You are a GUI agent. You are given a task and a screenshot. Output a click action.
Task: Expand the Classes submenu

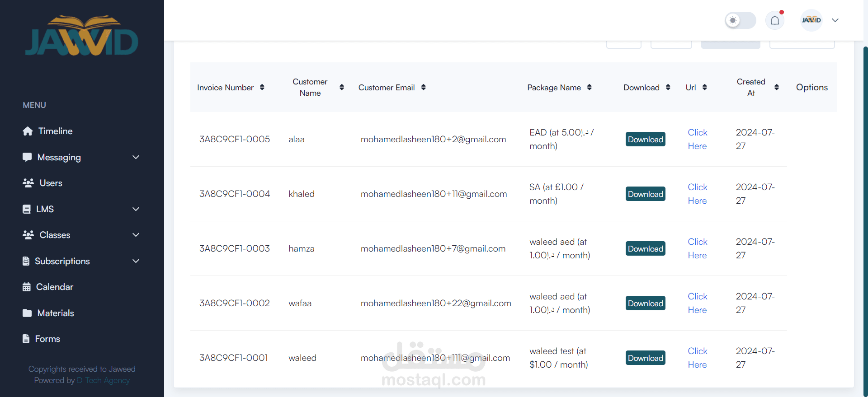[136, 235]
